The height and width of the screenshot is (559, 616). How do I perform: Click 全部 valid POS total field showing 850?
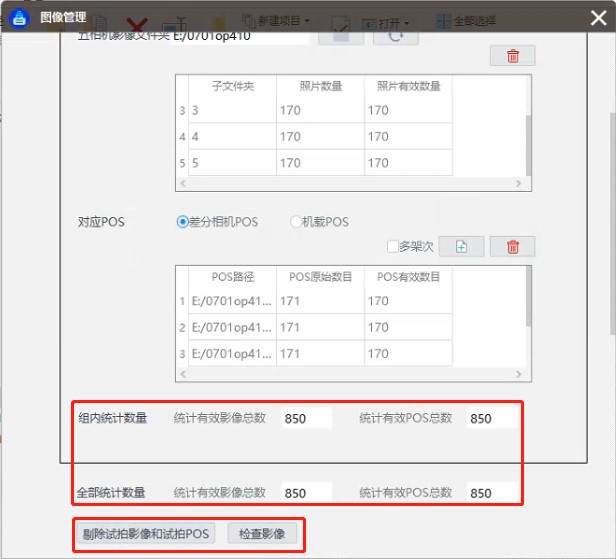[x=492, y=493]
